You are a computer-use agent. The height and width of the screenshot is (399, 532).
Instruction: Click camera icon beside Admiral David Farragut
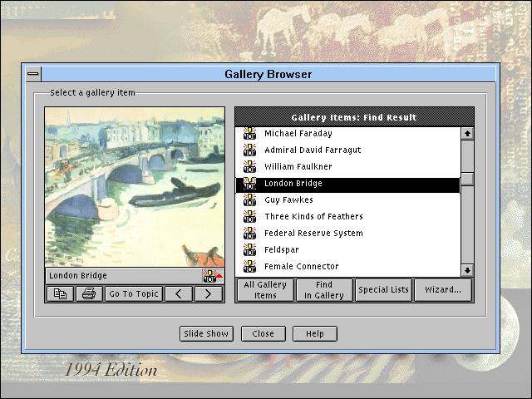pos(249,150)
